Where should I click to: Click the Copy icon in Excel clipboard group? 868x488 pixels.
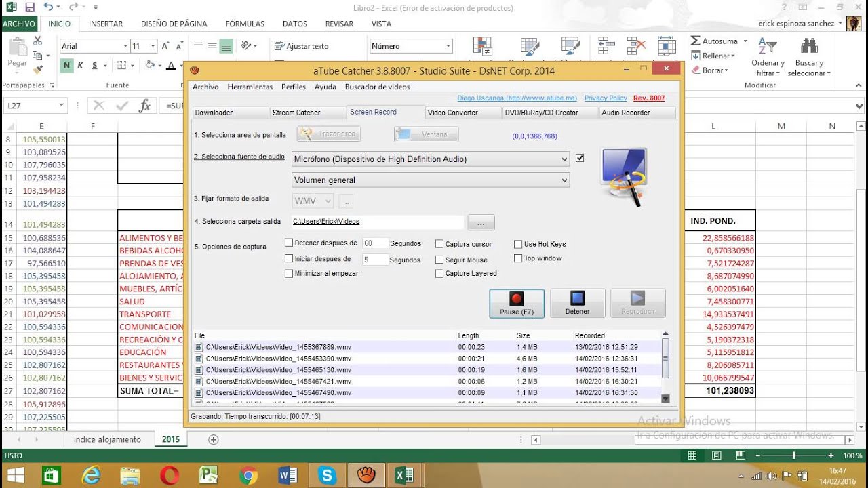click(37, 55)
